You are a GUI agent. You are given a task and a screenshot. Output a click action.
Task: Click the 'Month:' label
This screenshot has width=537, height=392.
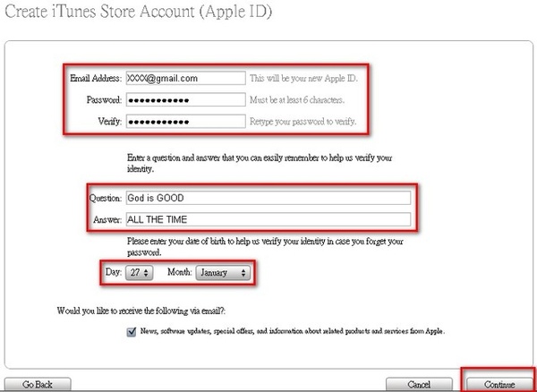[x=180, y=272]
